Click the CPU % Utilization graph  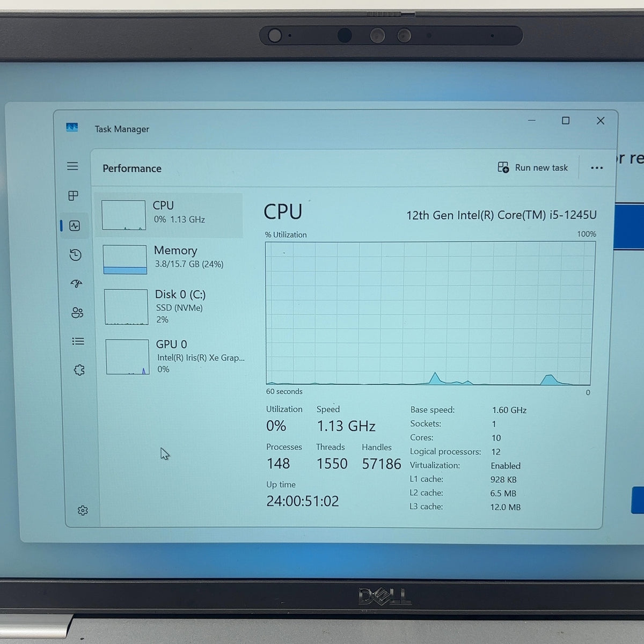pyautogui.click(x=429, y=313)
